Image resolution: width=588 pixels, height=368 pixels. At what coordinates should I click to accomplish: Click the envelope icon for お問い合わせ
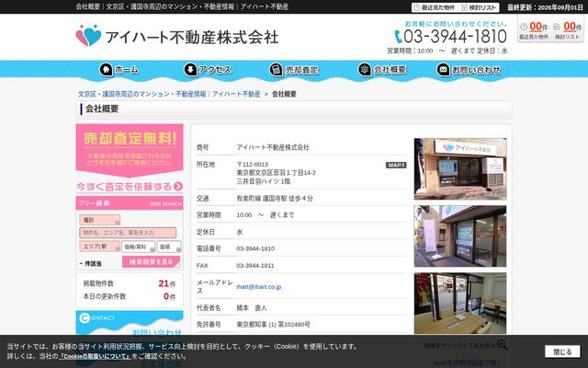point(443,70)
